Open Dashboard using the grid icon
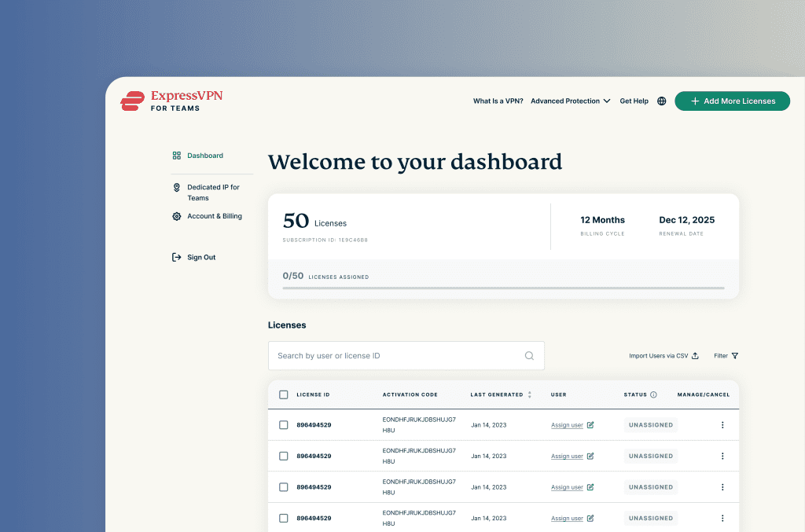 pos(176,156)
